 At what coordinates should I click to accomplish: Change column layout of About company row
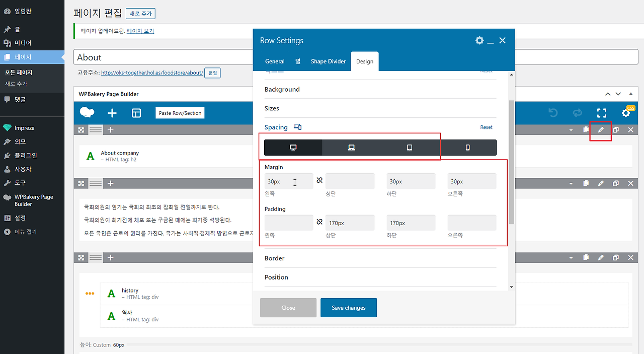point(96,130)
